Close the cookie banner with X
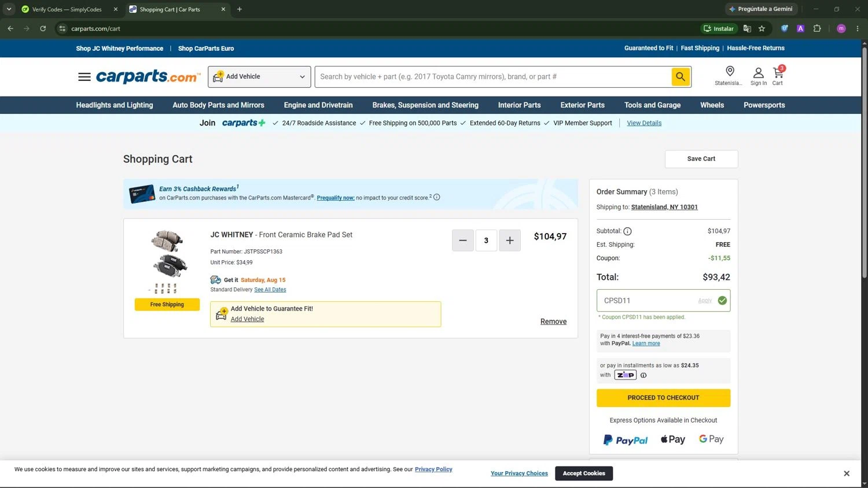868x488 pixels. tap(847, 474)
